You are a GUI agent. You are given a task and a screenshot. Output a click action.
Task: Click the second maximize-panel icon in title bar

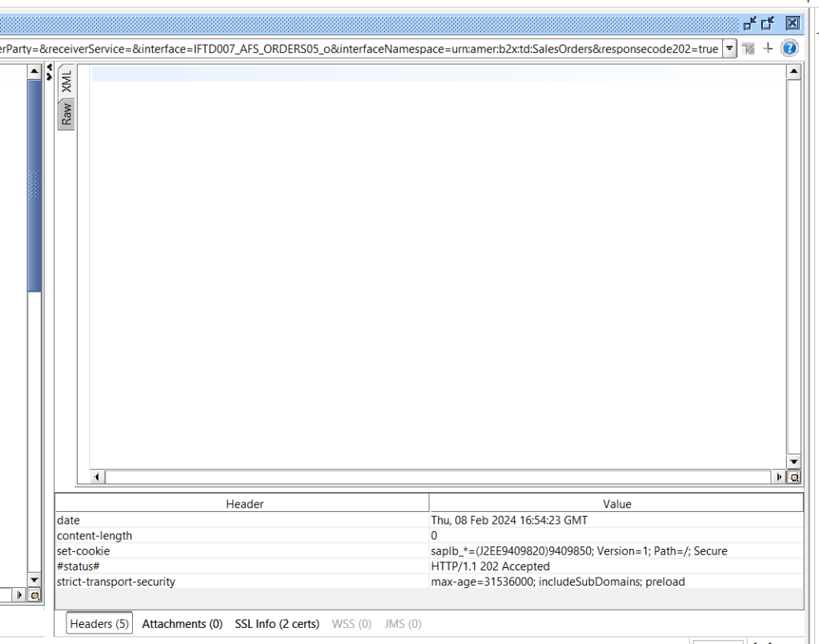pos(768,23)
